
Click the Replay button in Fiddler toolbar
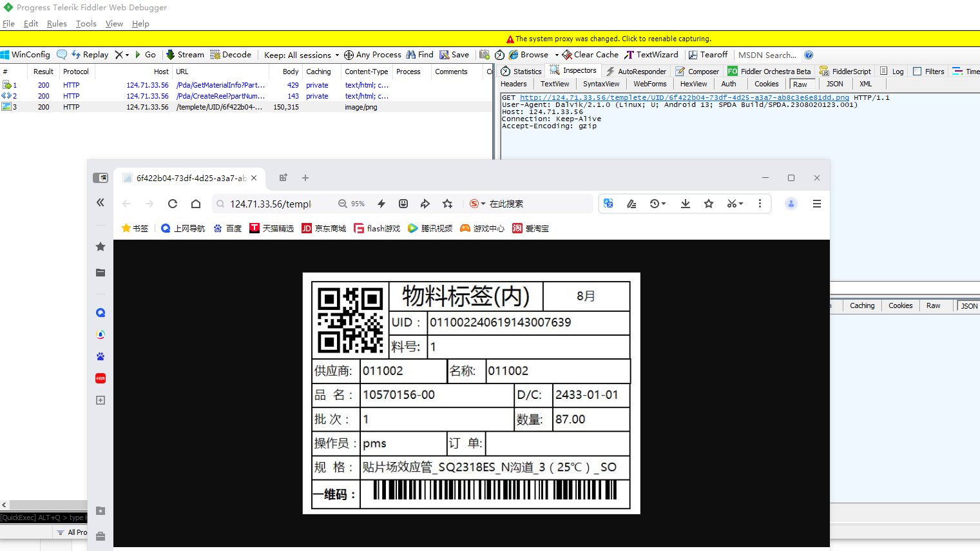[90, 55]
